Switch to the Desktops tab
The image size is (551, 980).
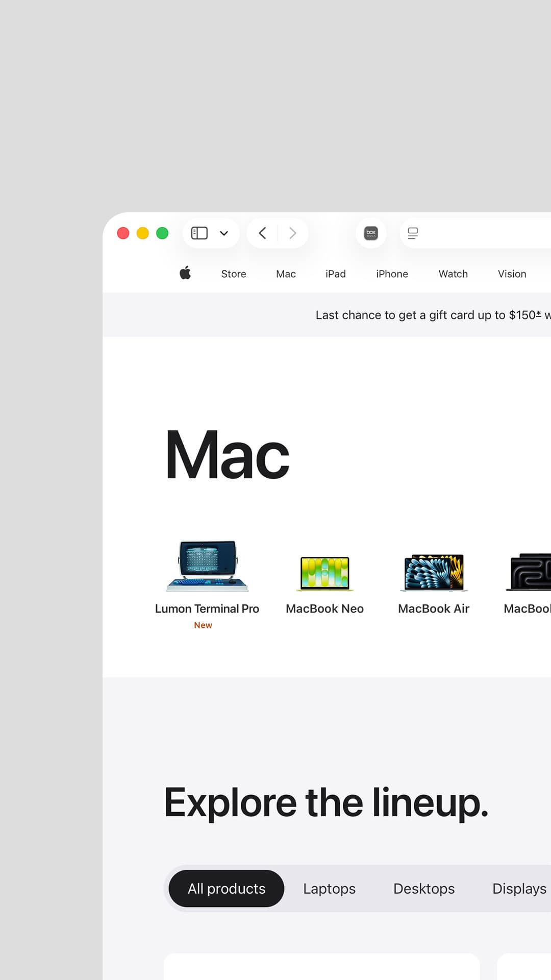click(424, 889)
